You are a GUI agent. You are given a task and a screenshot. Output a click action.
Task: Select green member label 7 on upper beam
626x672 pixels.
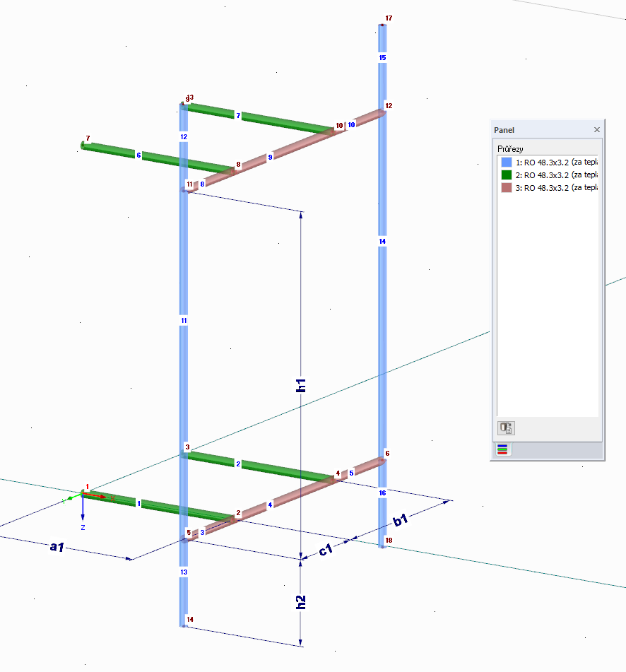coord(238,115)
